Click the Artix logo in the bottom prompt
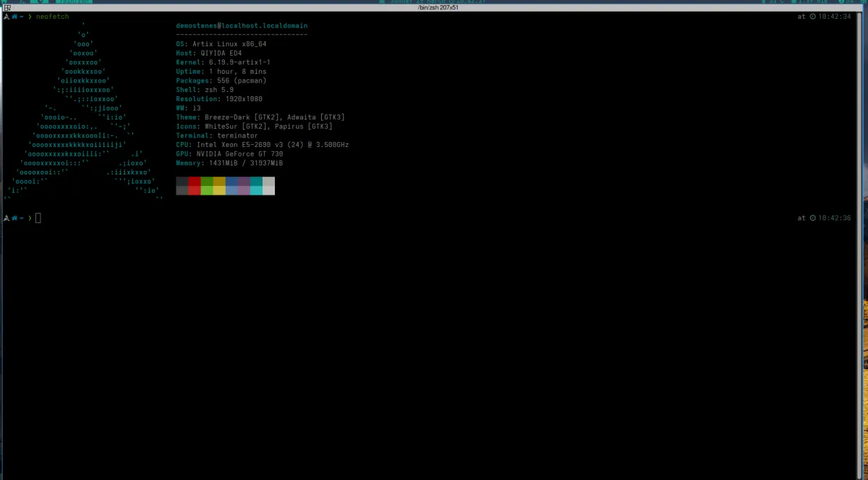This screenshot has width=868, height=480. pos(6,218)
